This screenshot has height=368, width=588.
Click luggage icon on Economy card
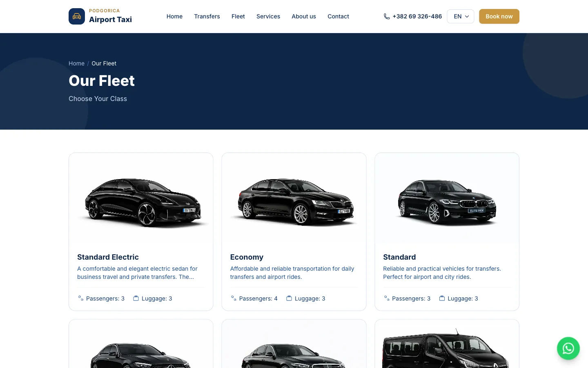coord(289,298)
